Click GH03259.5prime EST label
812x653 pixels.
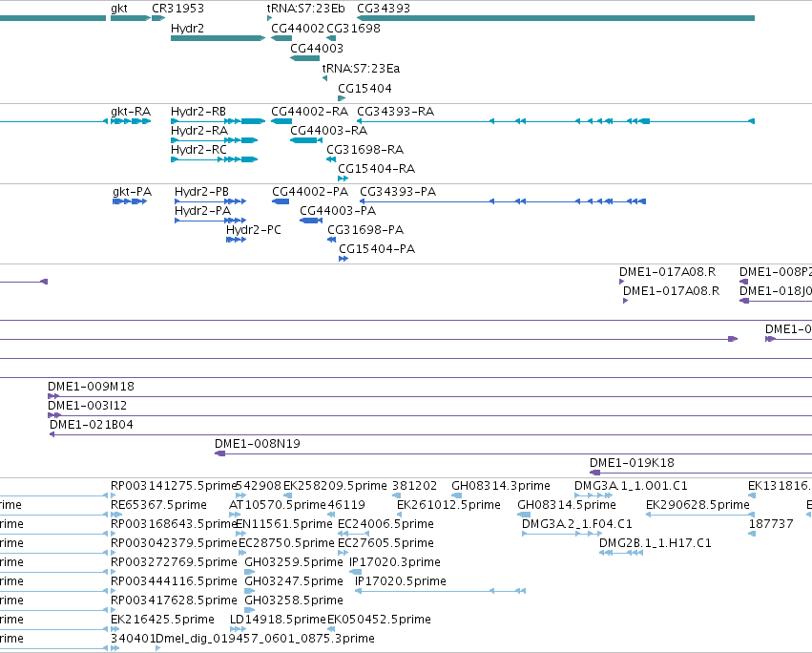(294, 563)
